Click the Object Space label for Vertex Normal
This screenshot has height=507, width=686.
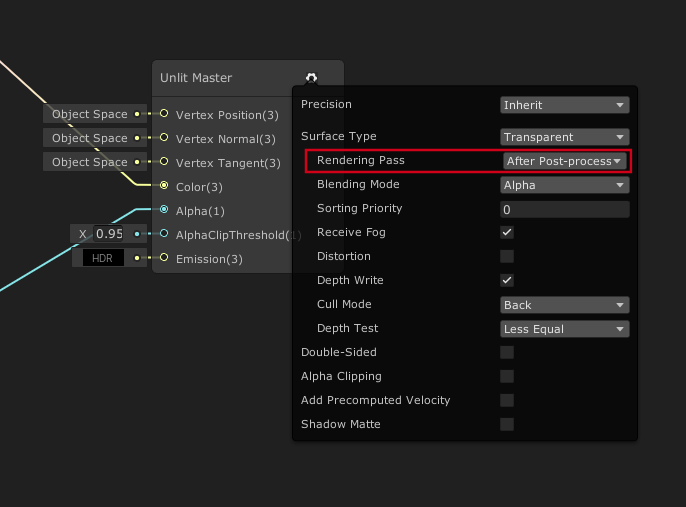point(90,138)
